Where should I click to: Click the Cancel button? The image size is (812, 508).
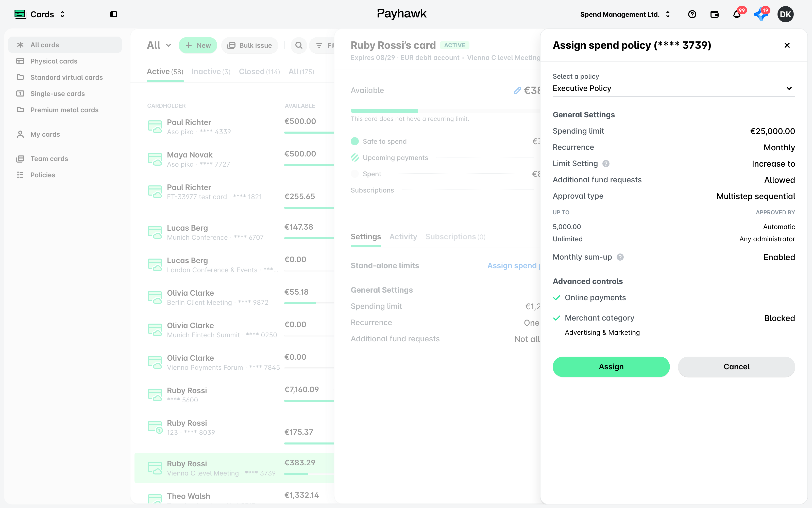(736, 367)
